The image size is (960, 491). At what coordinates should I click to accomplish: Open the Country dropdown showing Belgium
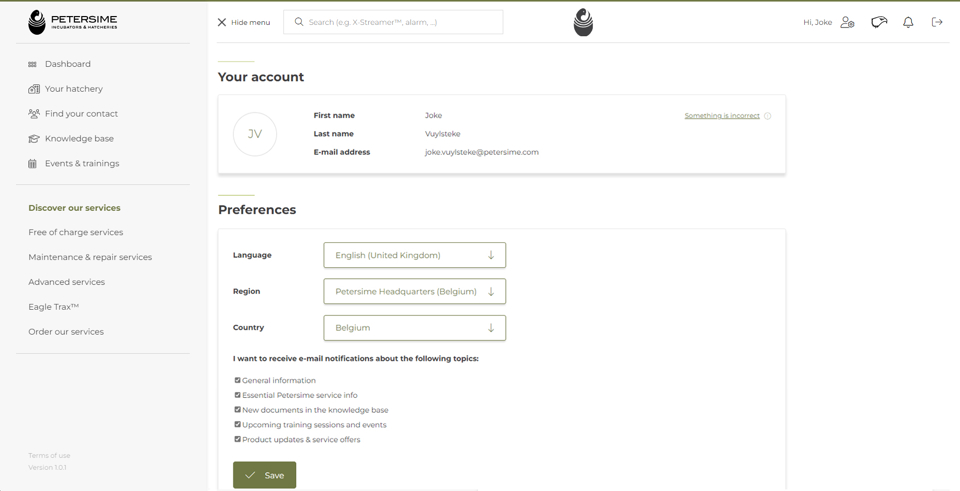click(414, 328)
